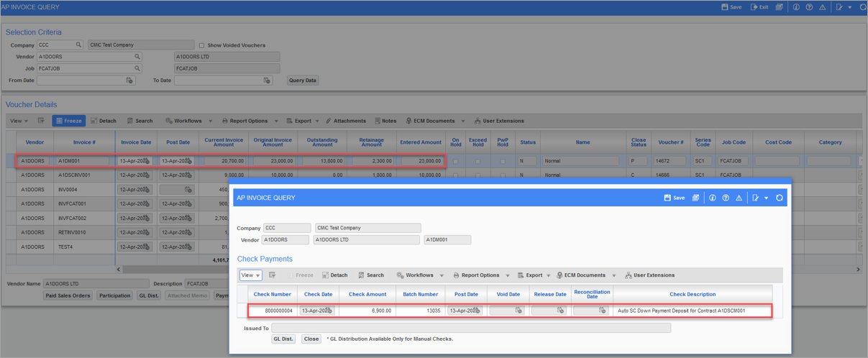The width and height of the screenshot is (868, 358).
Task: Open Post Date calendar in Check Payments row
Action: click(477, 311)
